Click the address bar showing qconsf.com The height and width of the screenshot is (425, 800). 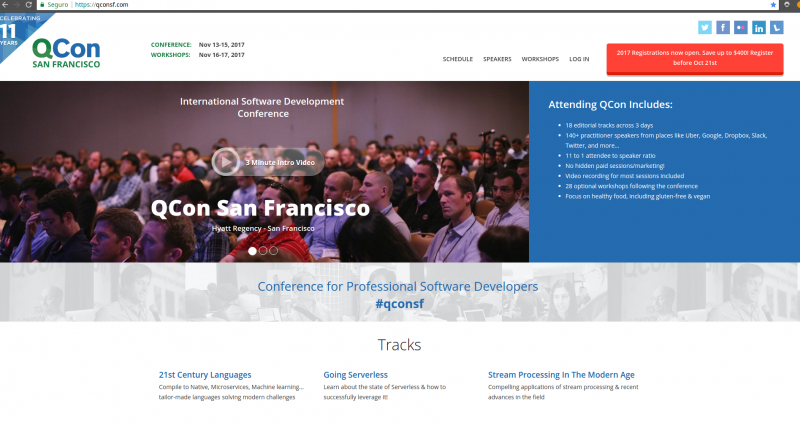point(408,5)
